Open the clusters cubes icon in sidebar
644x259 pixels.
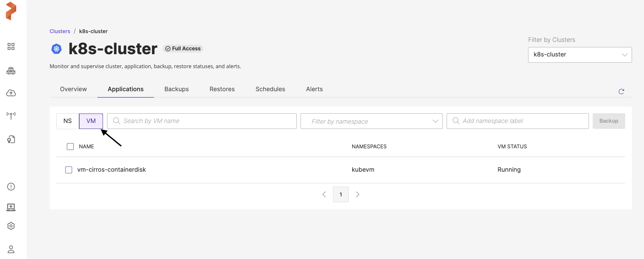tap(11, 71)
